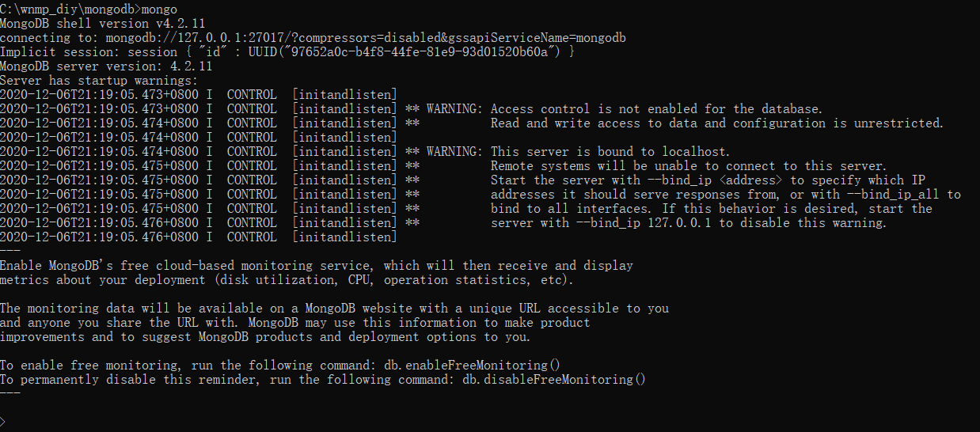The height and width of the screenshot is (432, 980).
Task: Click the 'Read and write access' warning line
Action: click(716, 123)
